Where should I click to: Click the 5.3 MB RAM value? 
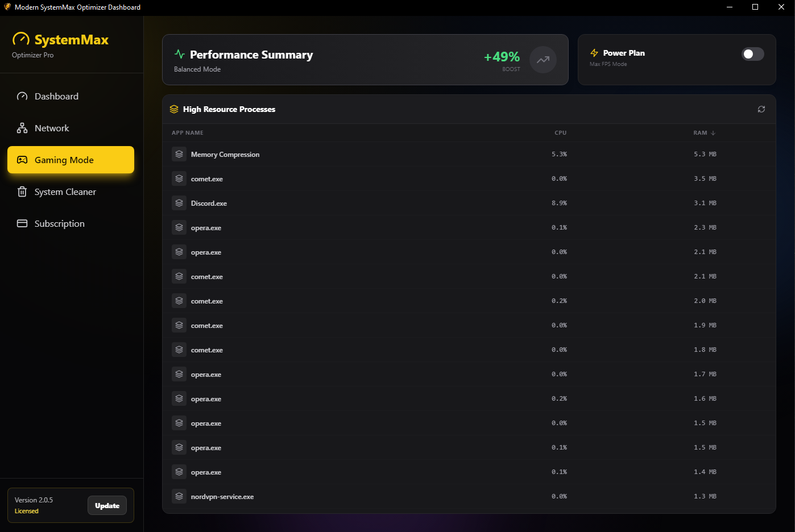[x=705, y=154]
